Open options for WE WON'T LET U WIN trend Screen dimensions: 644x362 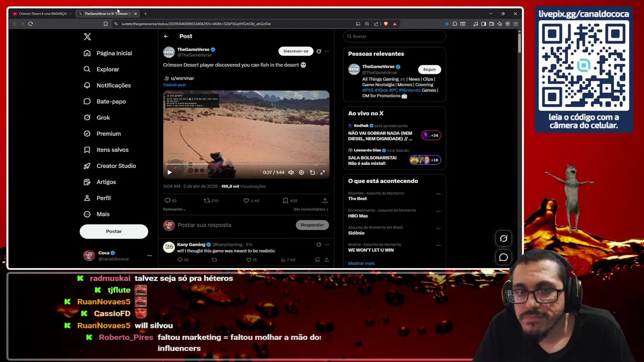tap(438, 245)
